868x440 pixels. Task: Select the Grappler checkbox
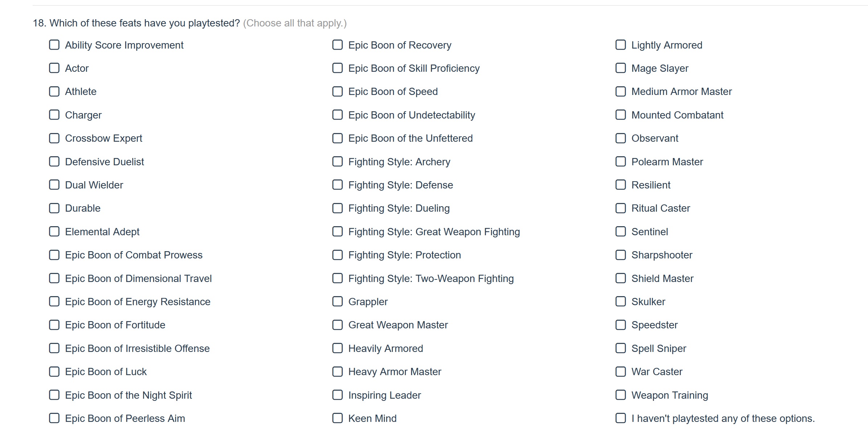338,302
